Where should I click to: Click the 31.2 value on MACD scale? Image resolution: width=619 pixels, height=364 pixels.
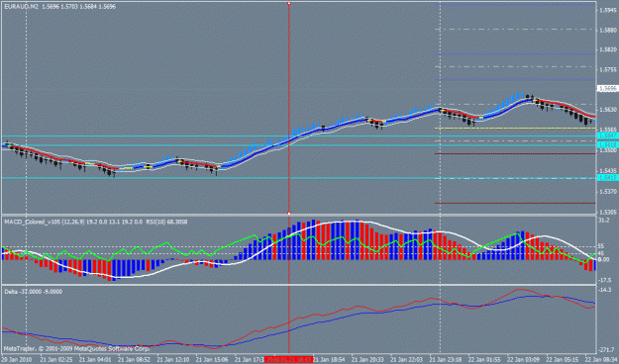[x=605, y=220]
